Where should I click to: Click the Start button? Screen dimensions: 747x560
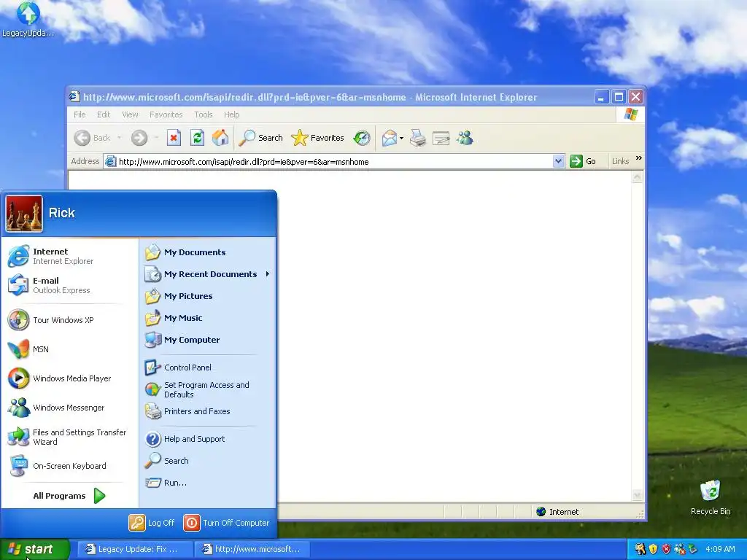coord(35,550)
